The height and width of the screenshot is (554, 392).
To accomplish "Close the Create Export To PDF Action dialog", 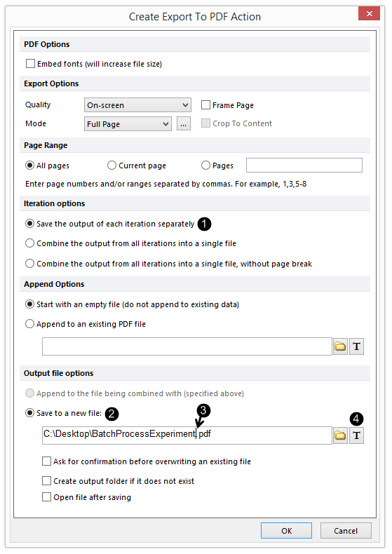I will [369, 14].
